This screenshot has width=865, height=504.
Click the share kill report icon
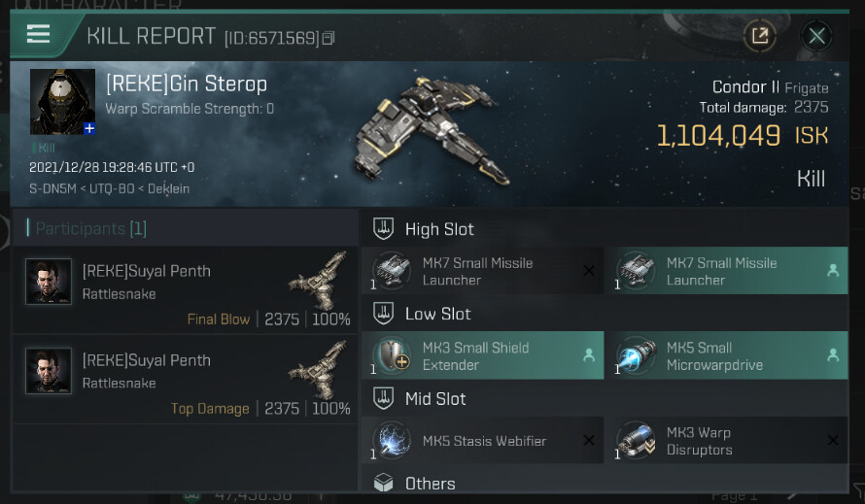pyautogui.click(x=759, y=36)
